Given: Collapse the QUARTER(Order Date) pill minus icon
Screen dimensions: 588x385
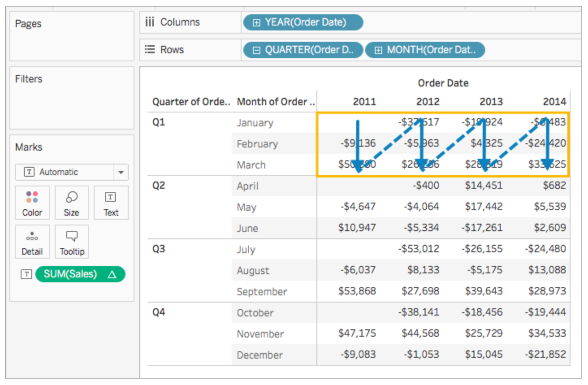Looking at the screenshot, I should coord(256,50).
